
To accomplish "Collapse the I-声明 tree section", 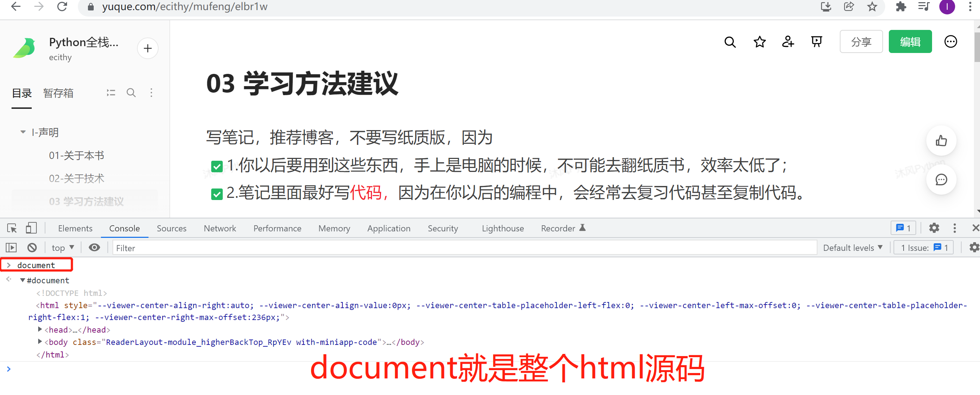I will tap(23, 132).
